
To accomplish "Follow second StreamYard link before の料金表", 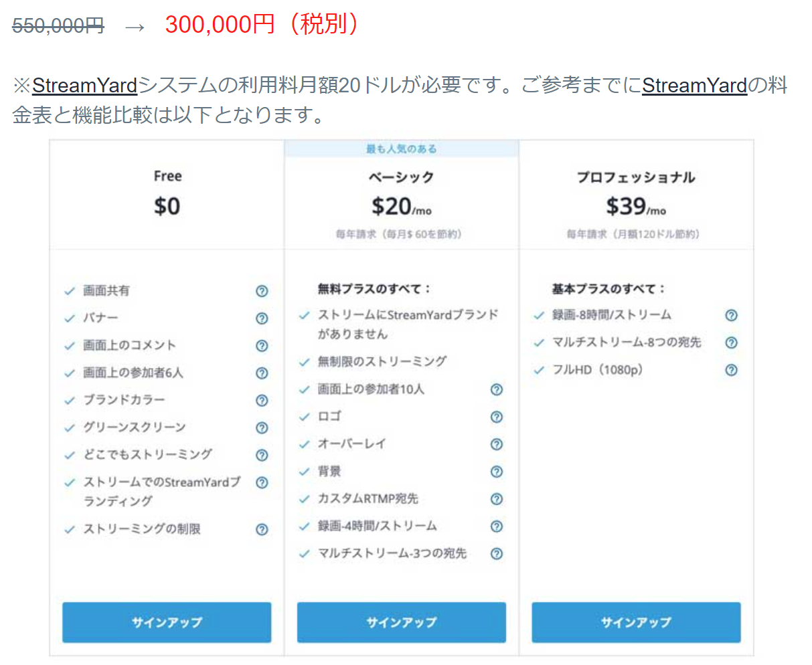I will 694,86.
